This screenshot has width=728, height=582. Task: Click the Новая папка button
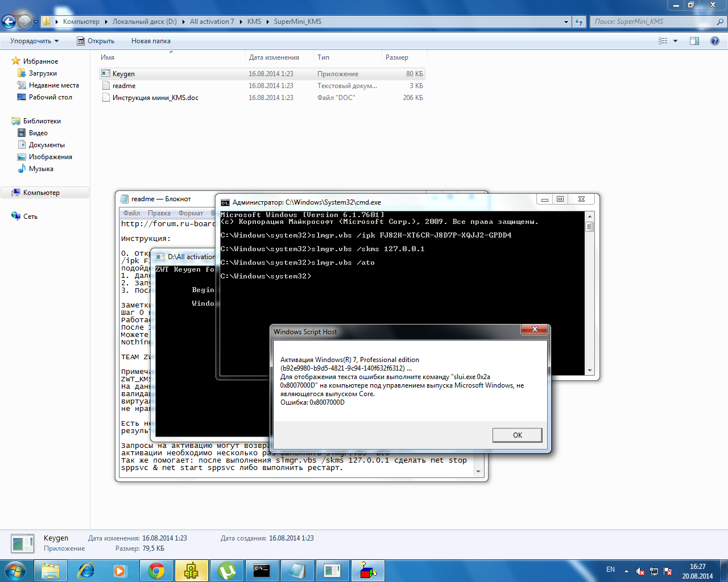pyautogui.click(x=151, y=41)
